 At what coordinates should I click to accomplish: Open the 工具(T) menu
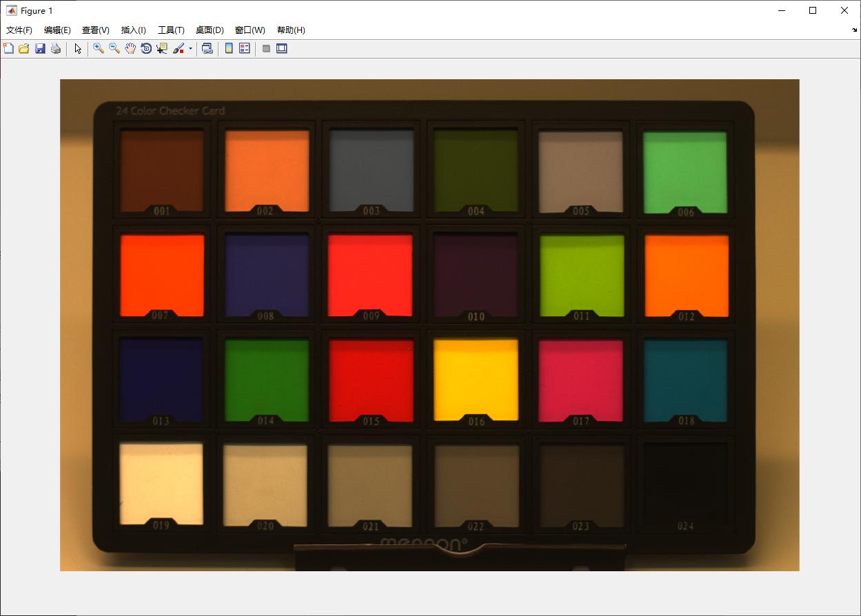(x=171, y=30)
